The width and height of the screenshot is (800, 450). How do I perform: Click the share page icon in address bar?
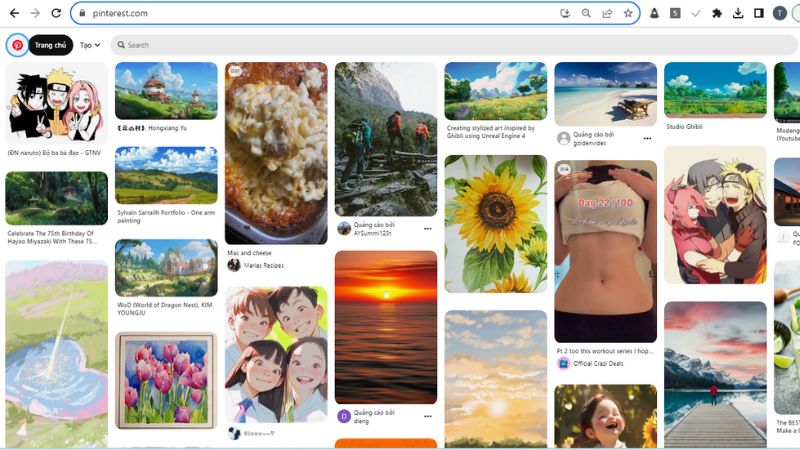pyautogui.click(x=607, y=13)
